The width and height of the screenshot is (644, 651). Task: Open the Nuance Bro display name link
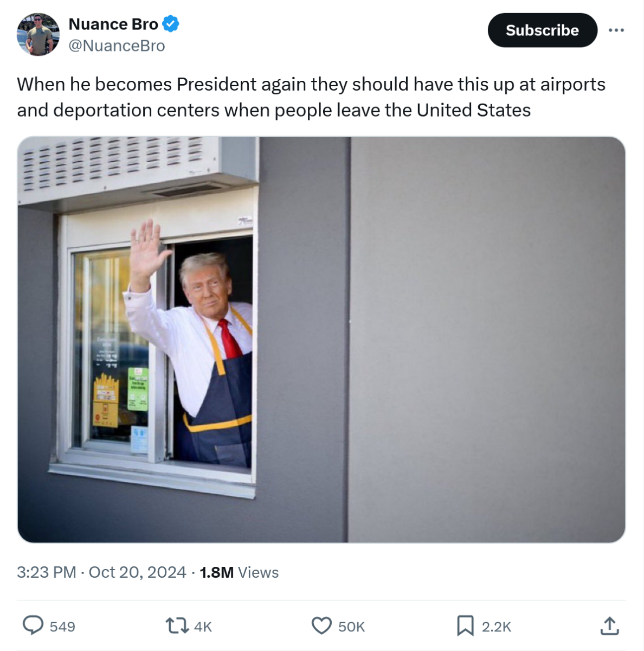(x=113, y=24)
